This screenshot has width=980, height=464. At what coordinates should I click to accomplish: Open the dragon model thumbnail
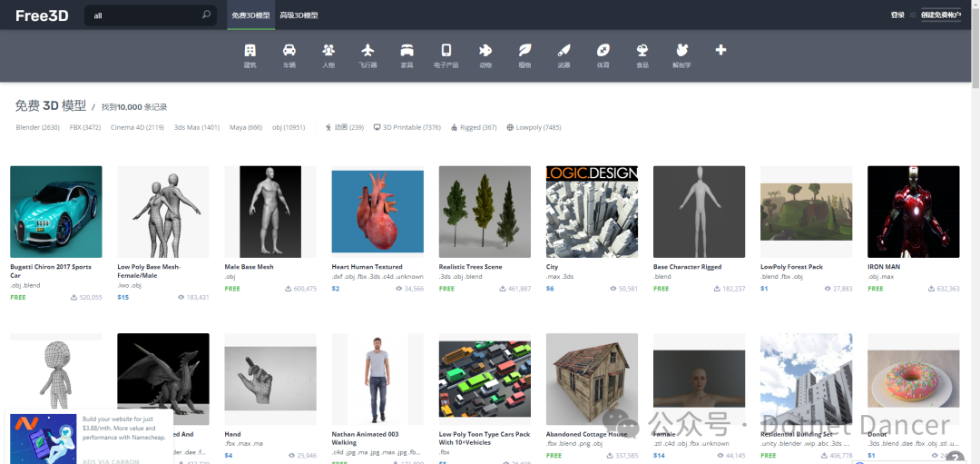click(x=163, y=379)
